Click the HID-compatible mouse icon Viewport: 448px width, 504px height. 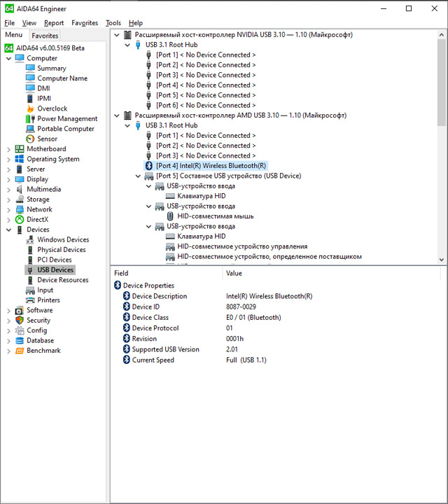tap(170, 216)
